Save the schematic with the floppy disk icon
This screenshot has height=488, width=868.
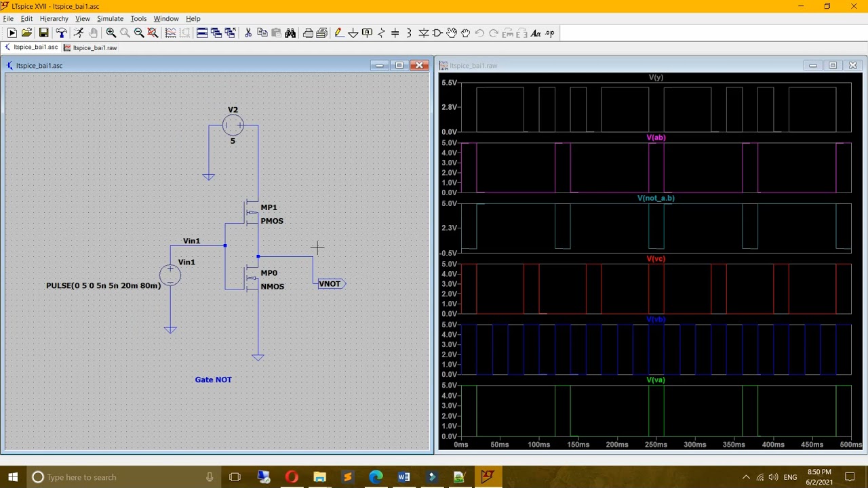43,33
